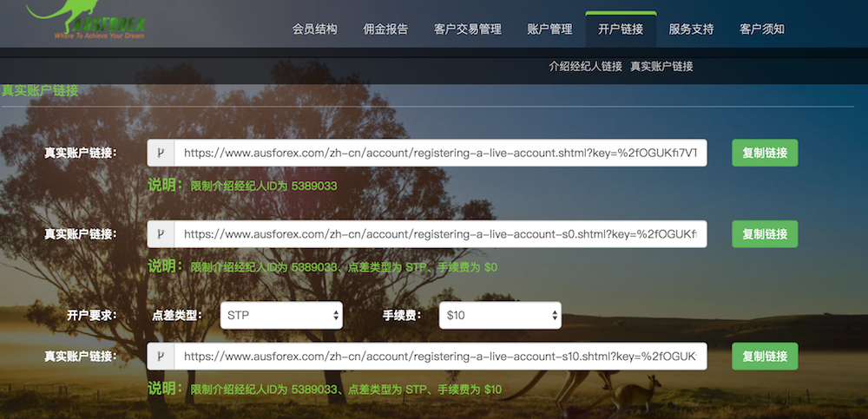Click note ending with 手续费为 $0

tap(344, 267)
